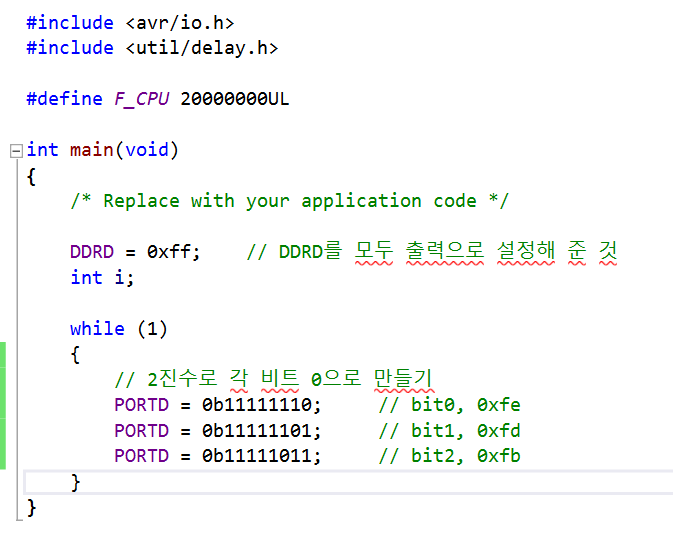Click the 'PORTD = 0b11111011;' statement
The image size is (673, 546).
(x=218, y=456)
